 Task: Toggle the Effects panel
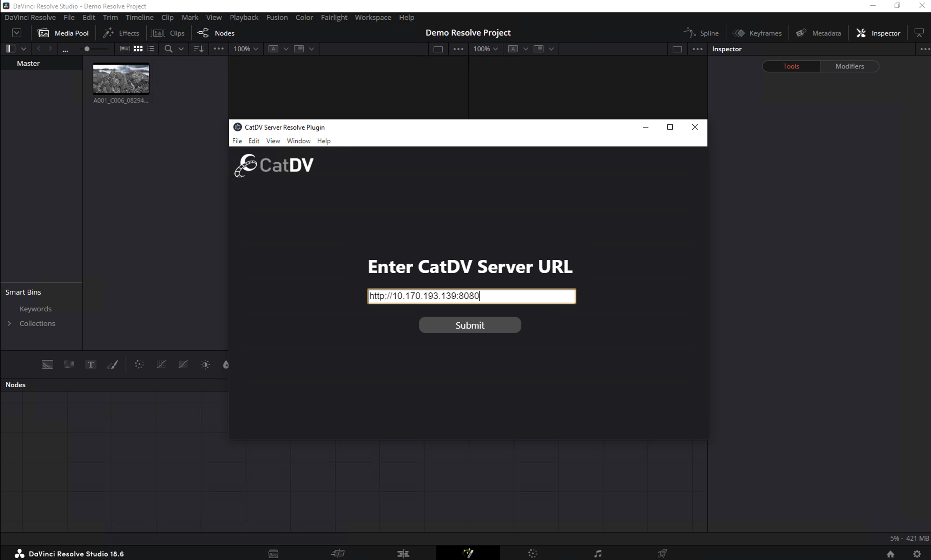(121, 33)
